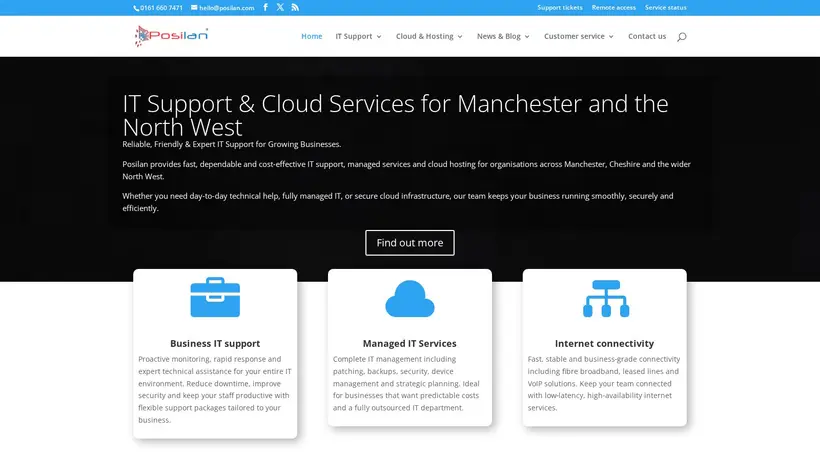Image resolution: width=820 pixels, height=461 pixels.
Task: Click the 'Reliable, Friendly & Expert IT Support' tagline
Action: (232, 144)
